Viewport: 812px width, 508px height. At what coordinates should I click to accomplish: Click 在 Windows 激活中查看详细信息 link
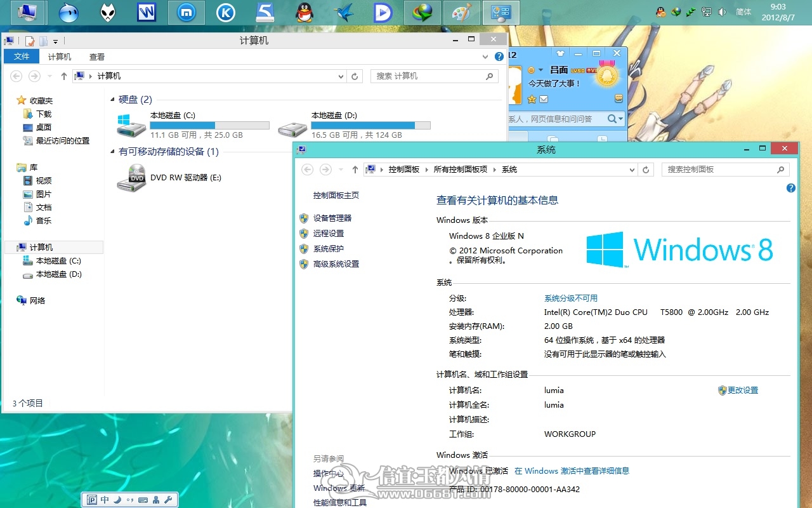(572, 471)
